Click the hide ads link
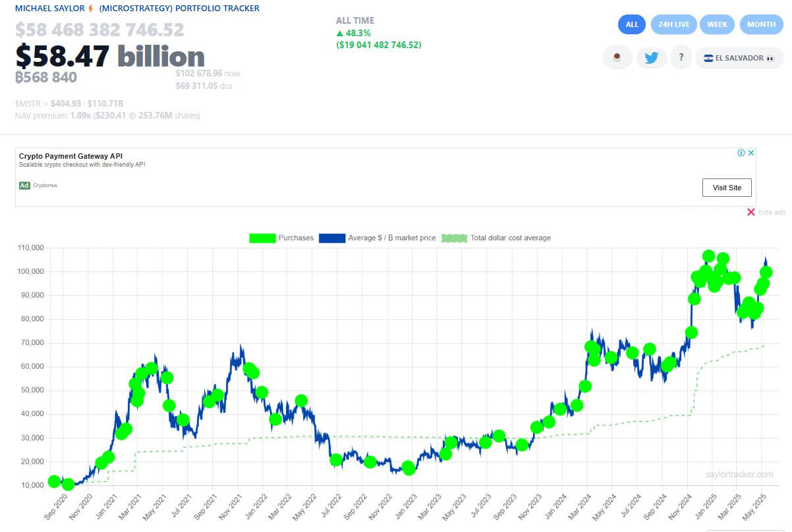The width and height of the screenshot is (792, 532). [772, 212]
